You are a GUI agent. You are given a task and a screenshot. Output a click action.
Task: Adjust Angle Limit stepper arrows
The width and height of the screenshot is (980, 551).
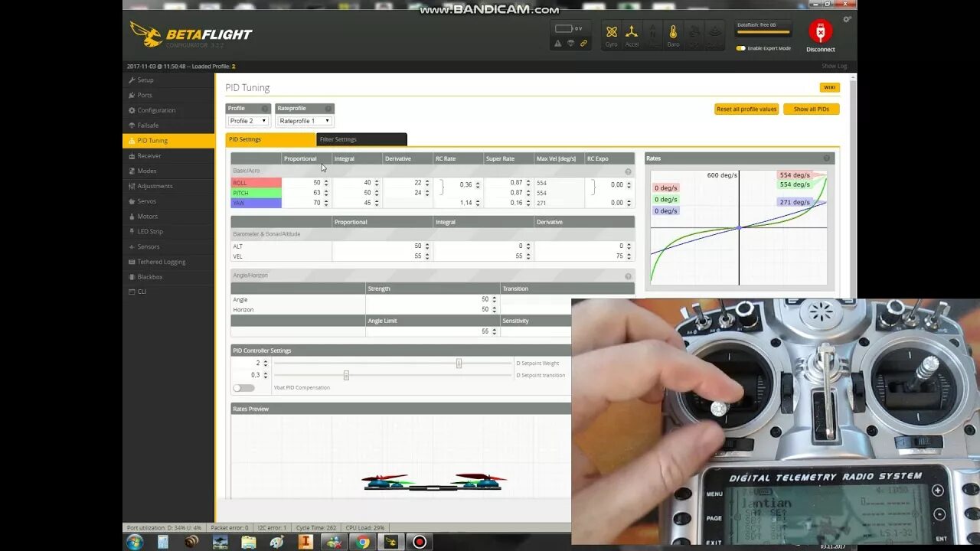pos(495,331)
